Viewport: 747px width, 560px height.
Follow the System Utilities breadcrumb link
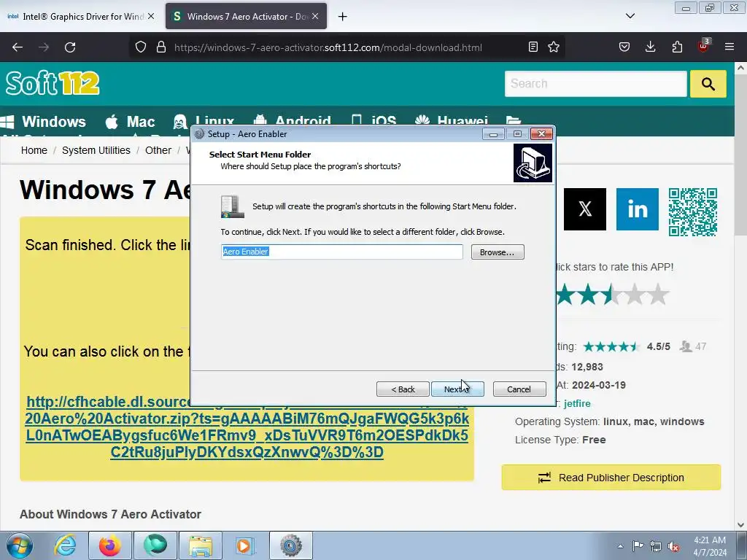tap(96, 150)
